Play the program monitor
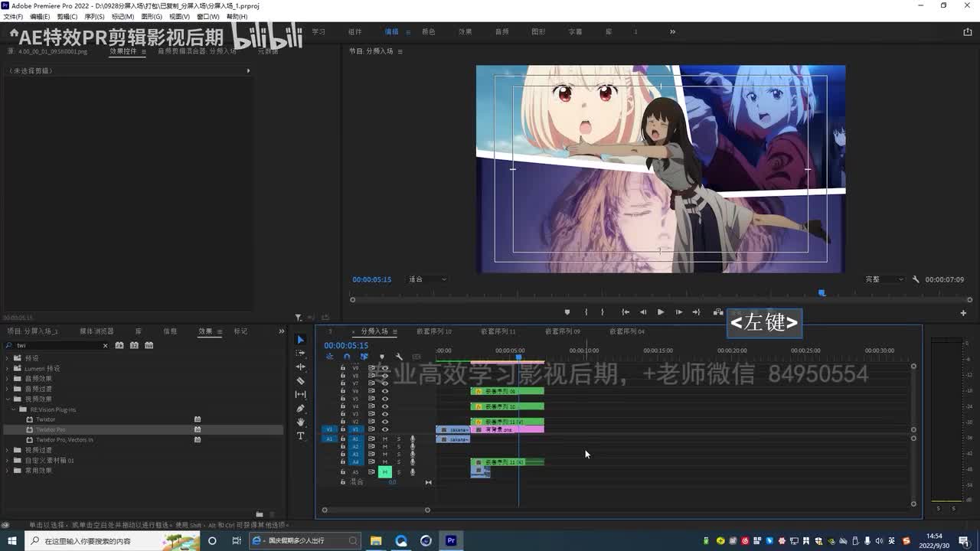The image size is (980, 551). click(x=661, y=312)
